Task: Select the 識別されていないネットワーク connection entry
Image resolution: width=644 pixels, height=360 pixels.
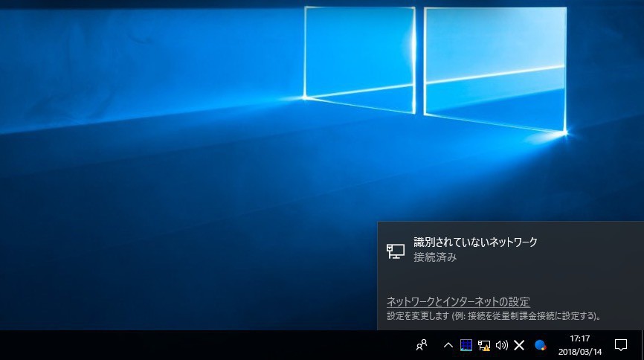Action: 511,249
